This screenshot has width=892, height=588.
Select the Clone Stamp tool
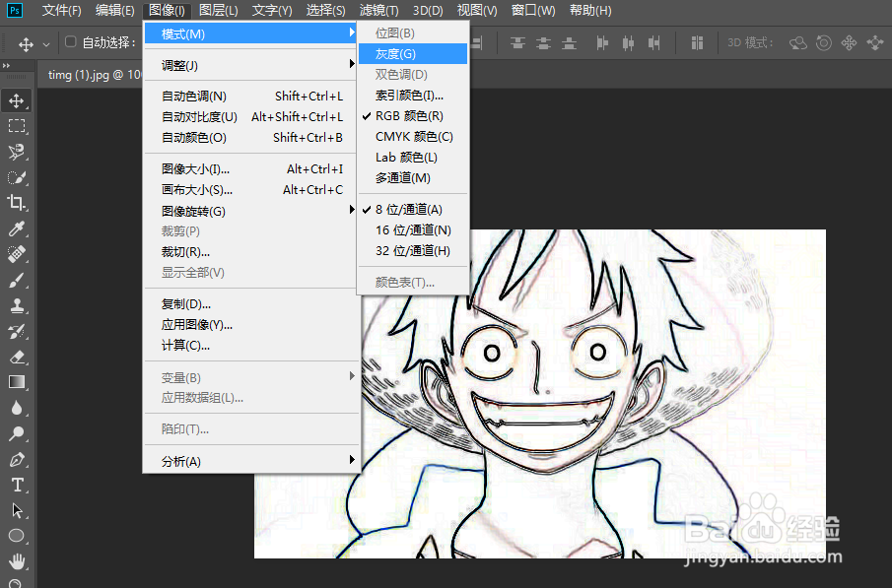pyautogui.click(x=17, y=305)
